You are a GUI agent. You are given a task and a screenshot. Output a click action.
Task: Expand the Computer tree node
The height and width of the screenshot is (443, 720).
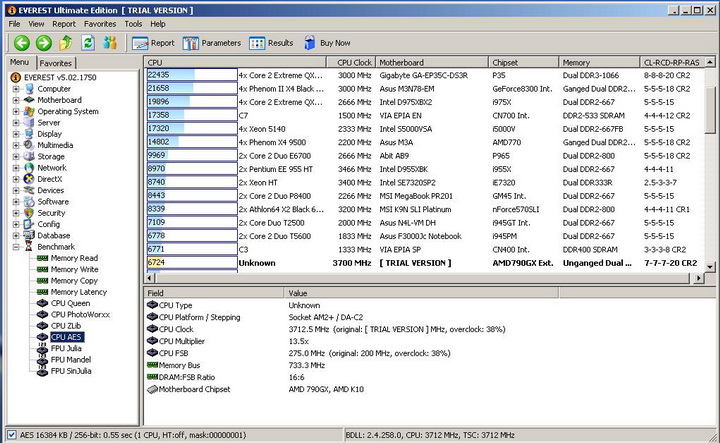coord(16,89)
